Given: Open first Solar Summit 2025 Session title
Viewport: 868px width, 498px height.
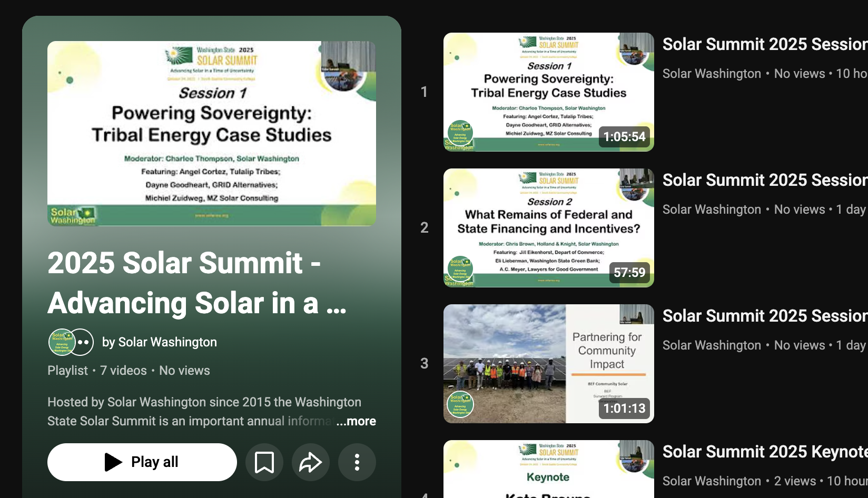Looking at the screenshot, I should (x=765, y=44).
